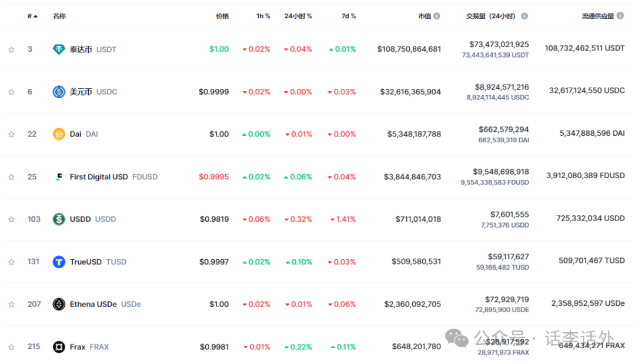This screenshot has width=635, height=364.
Task: Sort by 市值 column header
Action: 425,16
